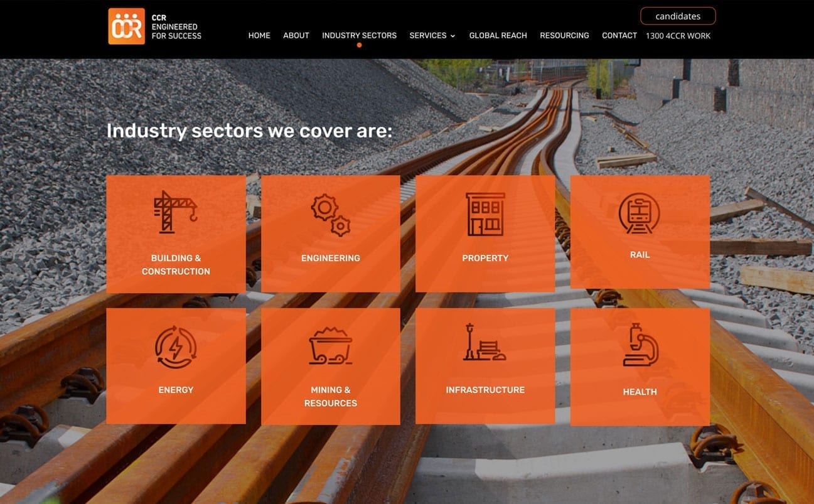
Task: Open the Engineering sector tile
Action: (x=330, y=257)
